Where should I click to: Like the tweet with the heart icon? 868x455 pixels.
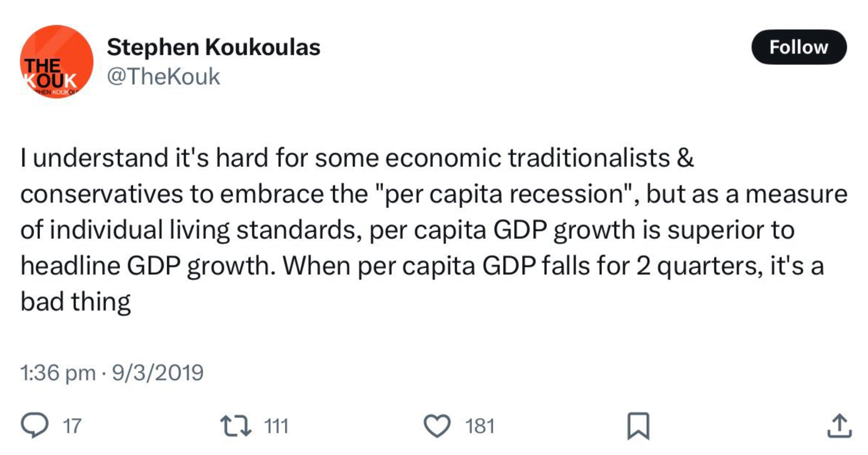tap(437, 426)
